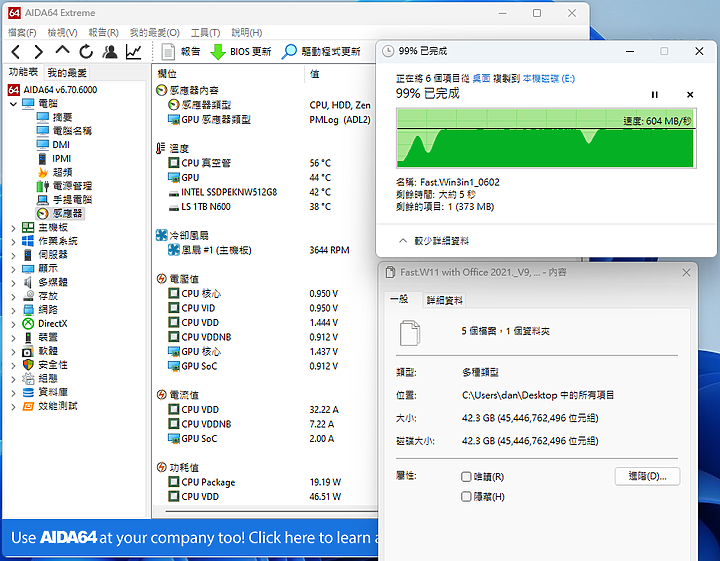This screenshot has height=561, width=720.
Task: Switch to the 功能表 tab
Action: coord(23,72)
